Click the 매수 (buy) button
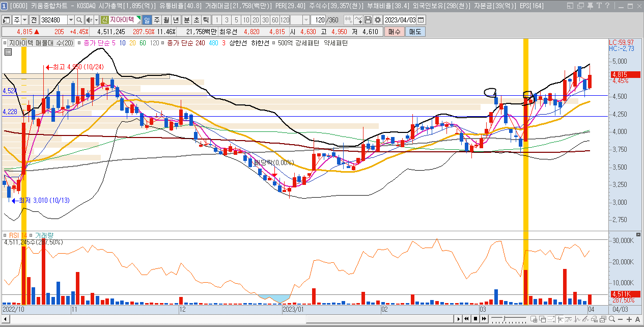Screen dimensions: 644x327 [x=394, y=32]
